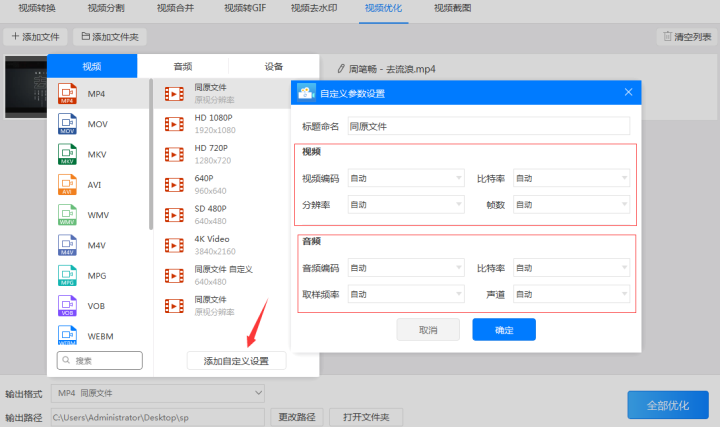The height and width of the screenshot is (427, 720).
Task: Click film icon beside 640P preset
Action: (x=174, y=185)
